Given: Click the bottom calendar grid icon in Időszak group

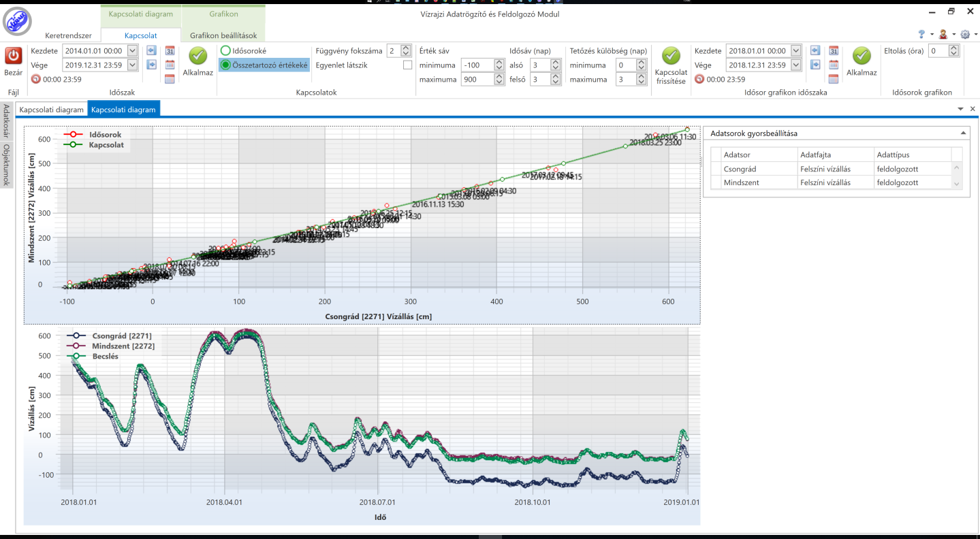Looking at the screenshot, I should tap(170, 79).
